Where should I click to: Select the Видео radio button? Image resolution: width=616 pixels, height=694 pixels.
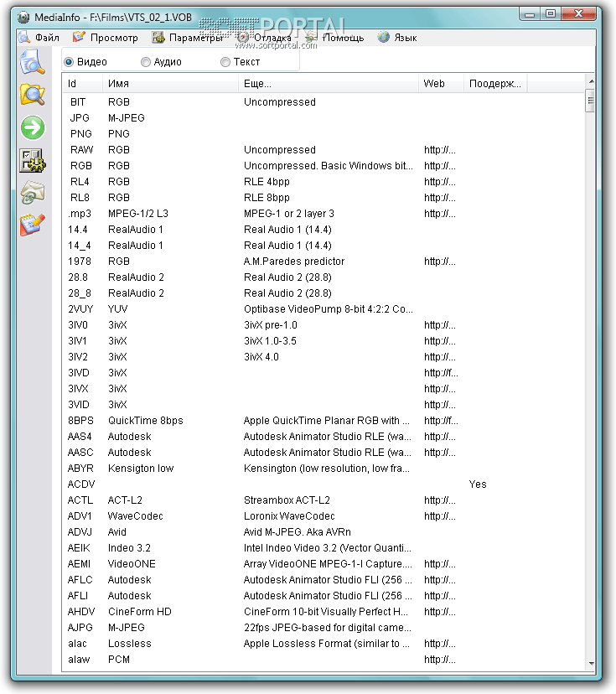[x=69, y=62]
